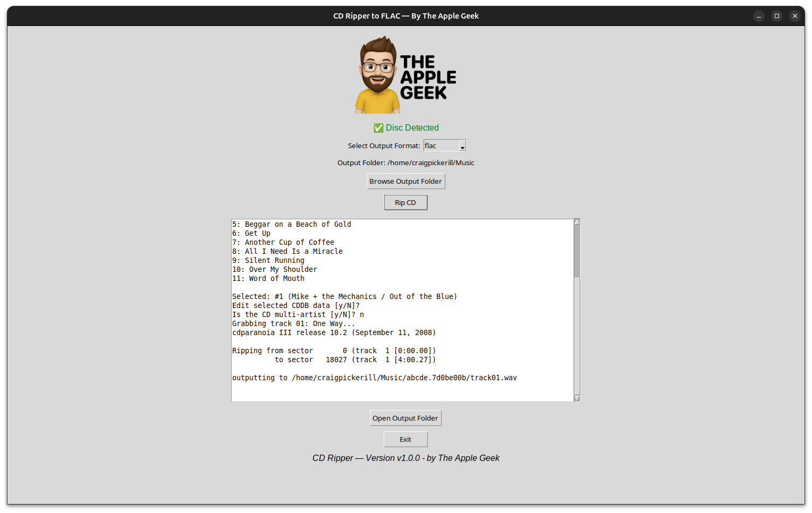This screenshot has height=513, width=812.
Task: Click 'cdparanoia III release 10.2' line
Action: tap(334, 333)
